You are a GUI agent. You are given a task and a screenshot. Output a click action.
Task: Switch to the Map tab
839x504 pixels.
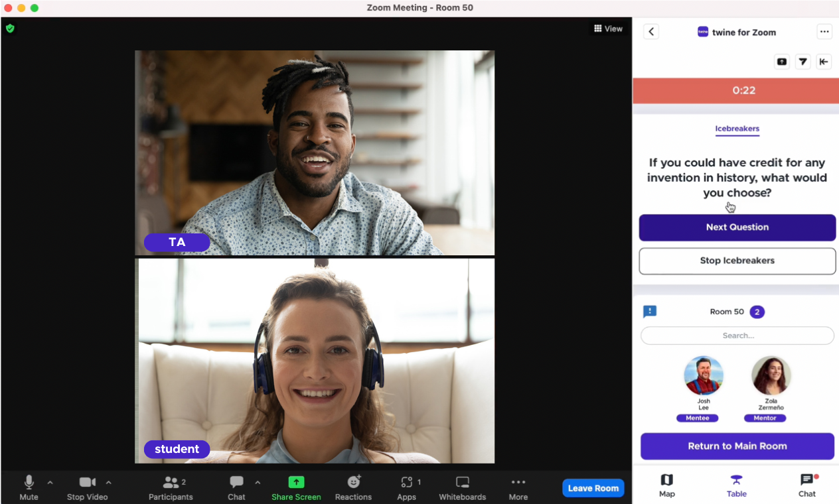coord(667,485)
